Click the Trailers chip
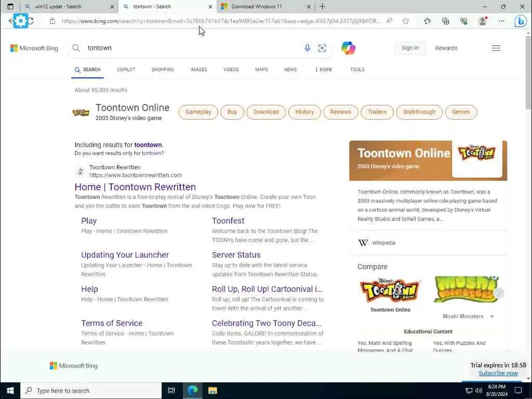Image resolution: width=532 pixels, height=399 pixels. 377,112
